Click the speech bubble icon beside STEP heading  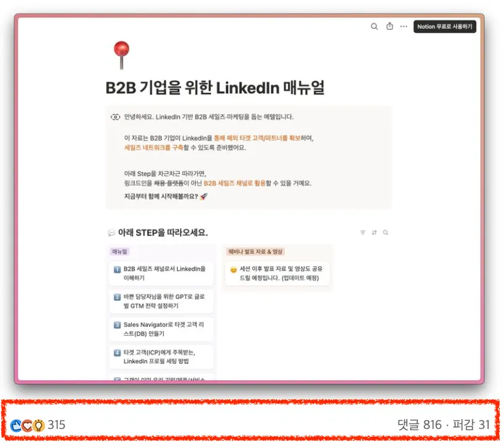pyautogui.click(x=112, y=233)
